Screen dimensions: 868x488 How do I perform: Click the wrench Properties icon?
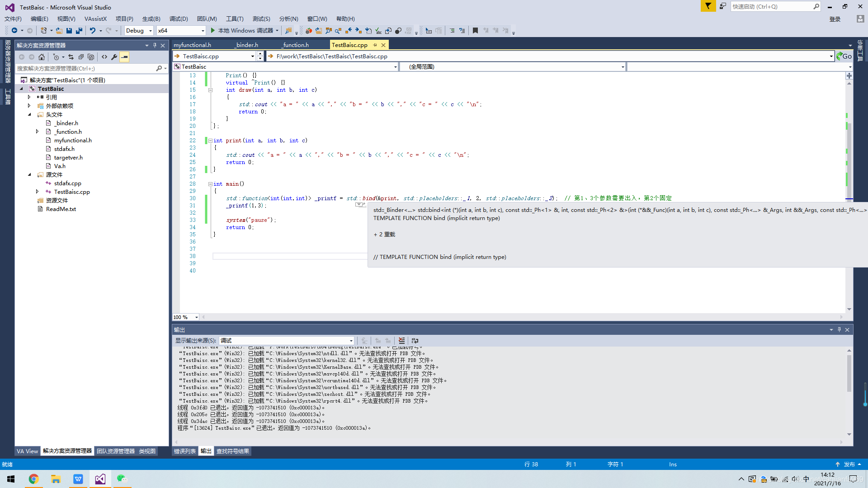[114, 57]
